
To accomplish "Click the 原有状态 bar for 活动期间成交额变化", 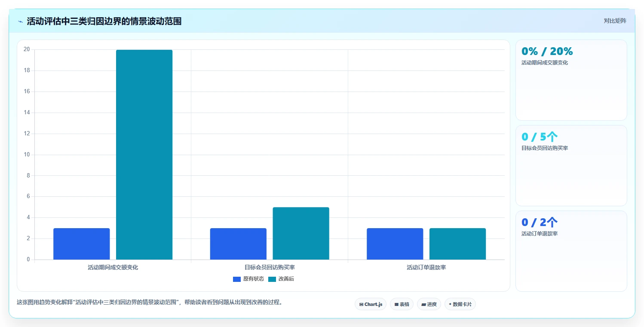I will coord(82,244).
